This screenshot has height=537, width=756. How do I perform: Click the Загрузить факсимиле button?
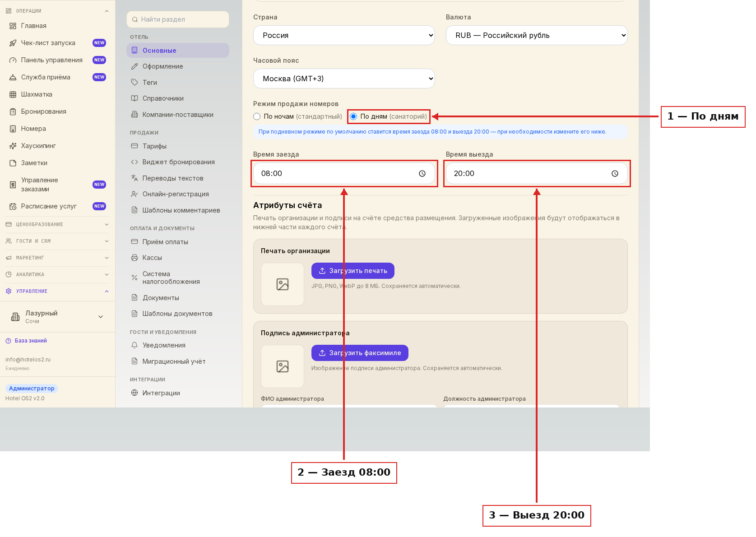[x=360, y=353]
